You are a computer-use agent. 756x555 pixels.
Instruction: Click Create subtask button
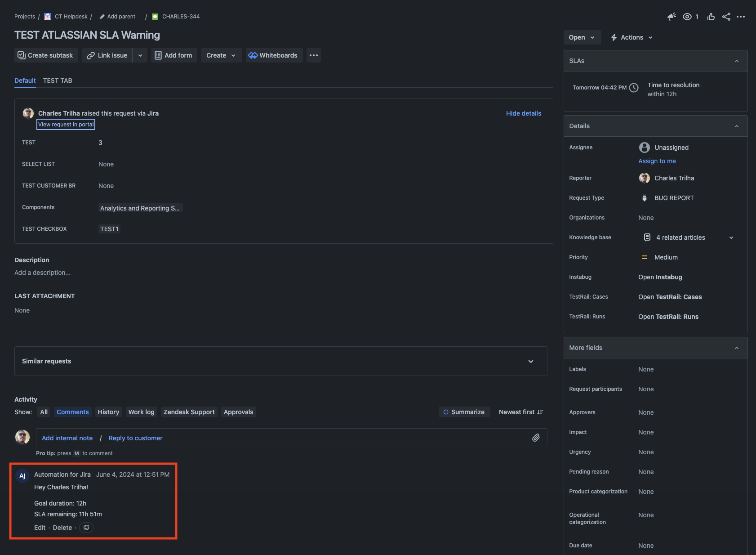[46, 55]
